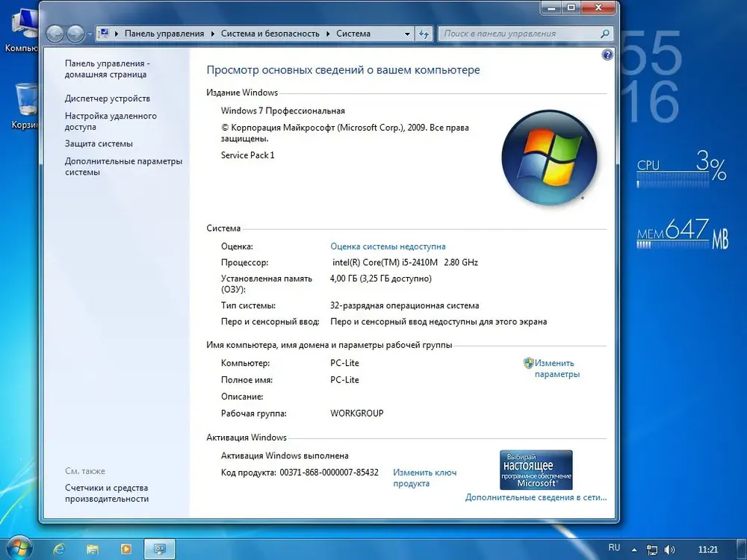747x560 pixels.
Task: Click the refresh arrows button beside address bar
Action: [424, 34]
